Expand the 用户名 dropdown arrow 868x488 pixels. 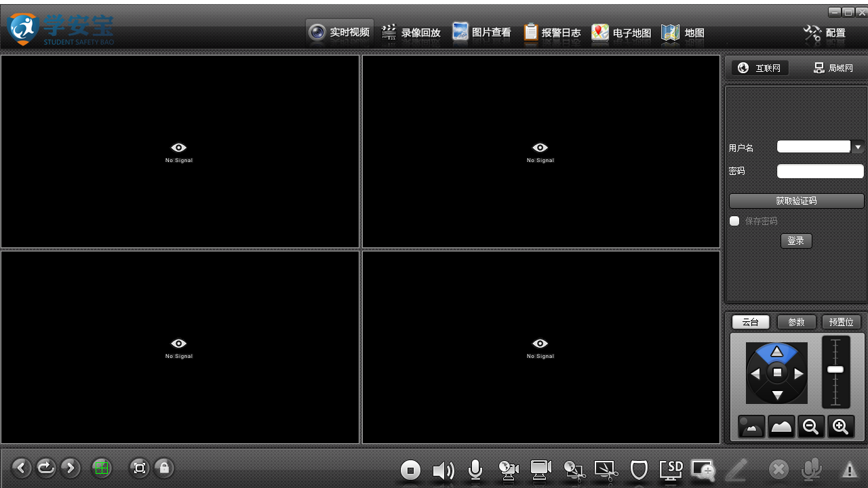(858, 147)
